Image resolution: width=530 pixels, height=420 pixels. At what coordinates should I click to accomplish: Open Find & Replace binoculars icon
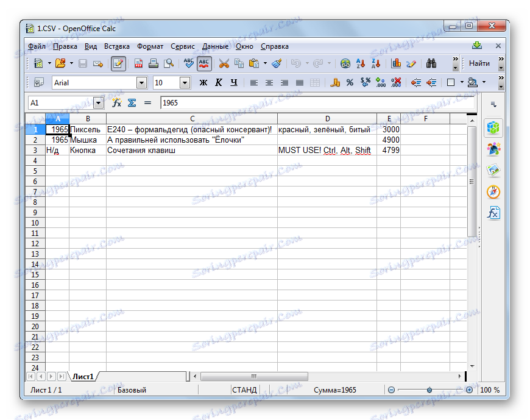coord(431,63)
